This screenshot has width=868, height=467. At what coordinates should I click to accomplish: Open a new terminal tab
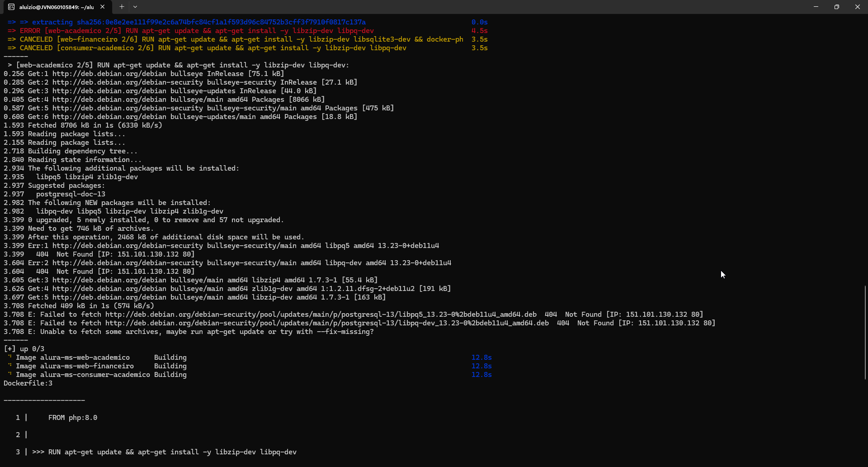pyautogui.click(x=122, y=7)
